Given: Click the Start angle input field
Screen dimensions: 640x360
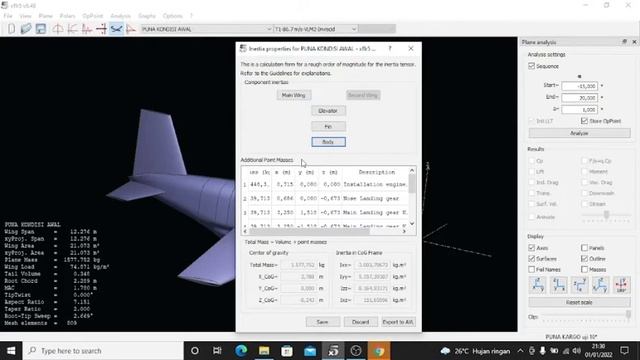Looking at the screenshot, I should coord(580,86).
